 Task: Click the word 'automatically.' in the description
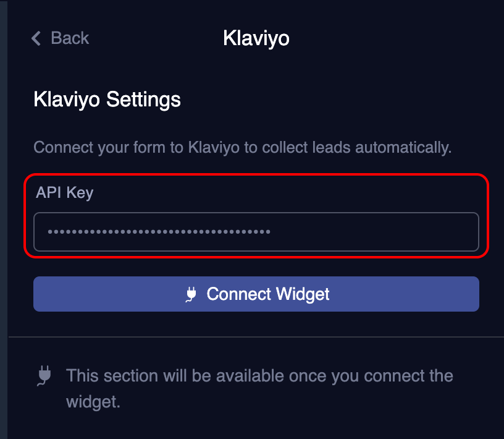tap(403, 148)
